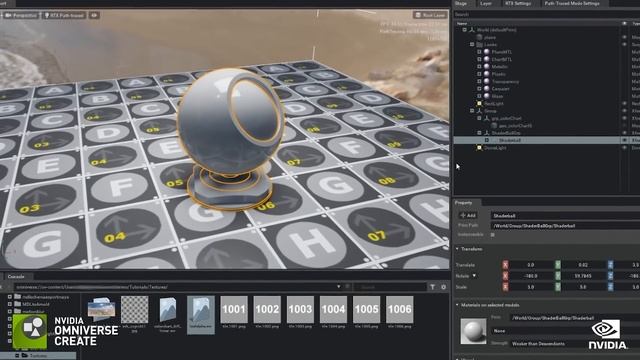
Task: Click the plane mesh icon in Stage
Action: pyautogui.click(x=479, y=37)
